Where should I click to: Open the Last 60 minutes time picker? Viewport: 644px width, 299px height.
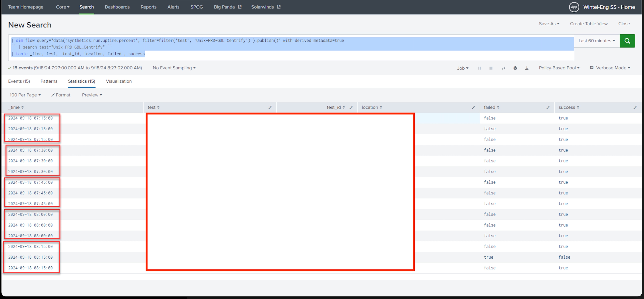pyautogui.click(x=596, y=41)
